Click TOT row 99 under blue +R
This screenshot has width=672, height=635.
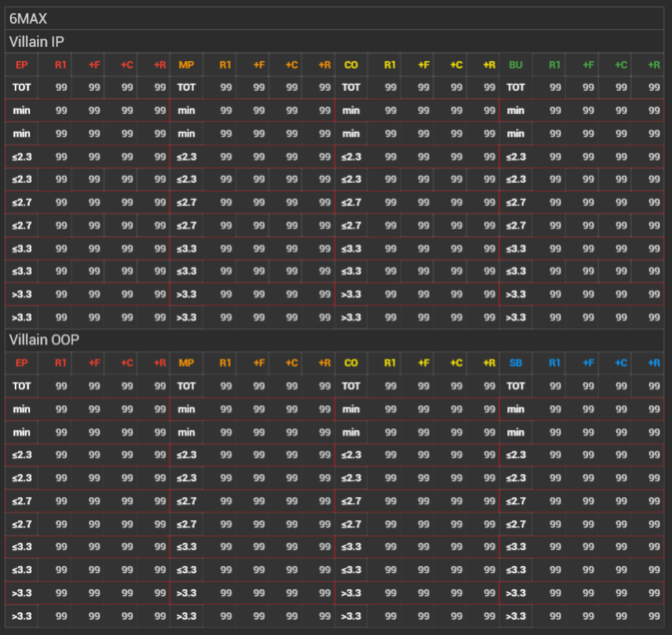pyautogui.click(x=654, y=386)
